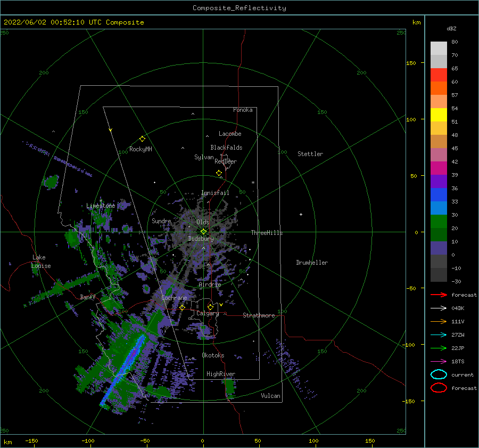Click the Strathmore label
The width and height of the screenshot is (479, 448).
click(259, 315)
